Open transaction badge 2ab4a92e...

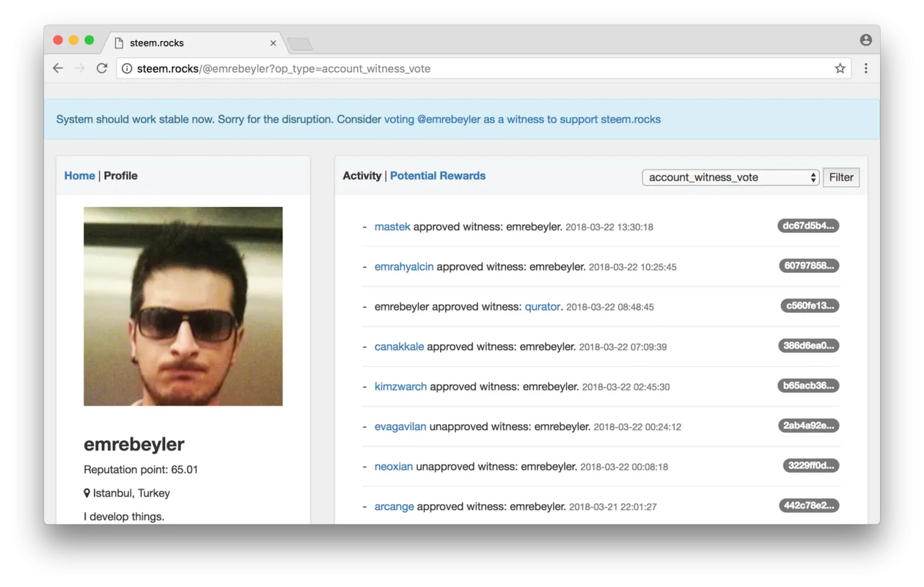(809, 426)
